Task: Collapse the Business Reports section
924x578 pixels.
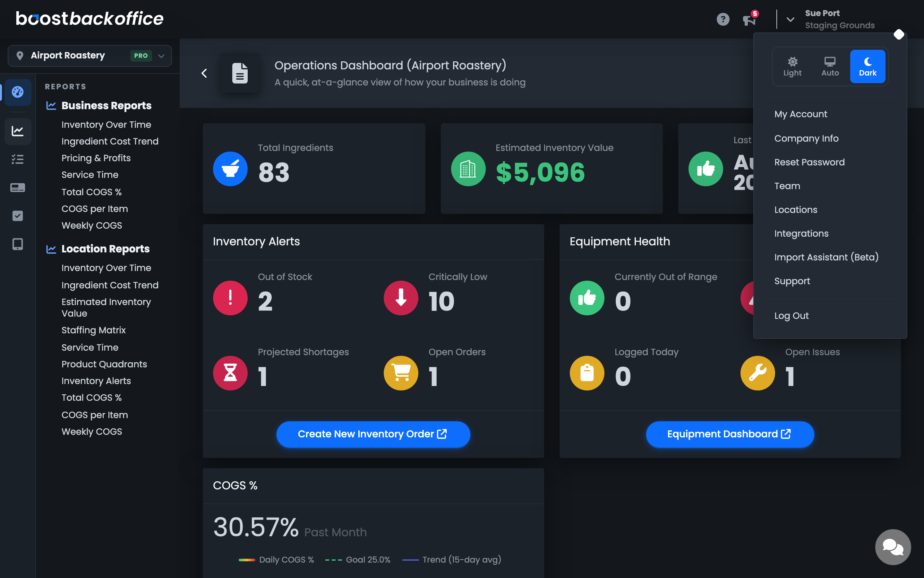Action: point(106,106)
